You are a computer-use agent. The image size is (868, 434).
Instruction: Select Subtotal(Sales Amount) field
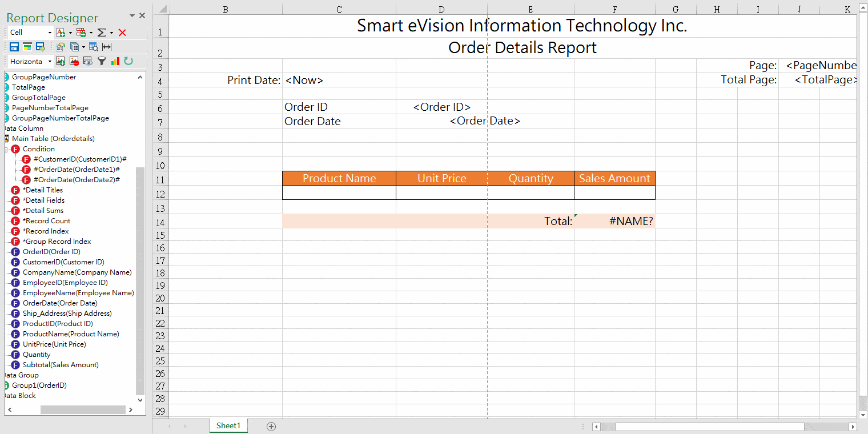click(61, 365)
